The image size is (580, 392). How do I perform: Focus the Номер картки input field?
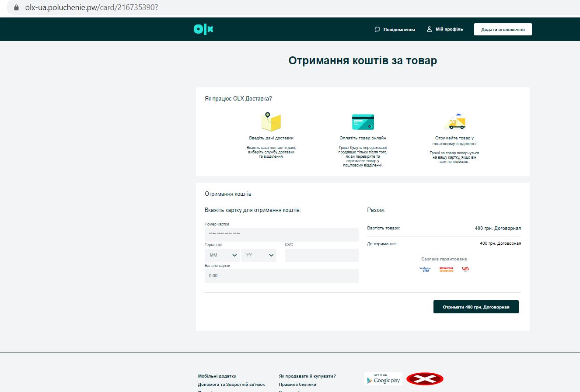tap(282, 234)
